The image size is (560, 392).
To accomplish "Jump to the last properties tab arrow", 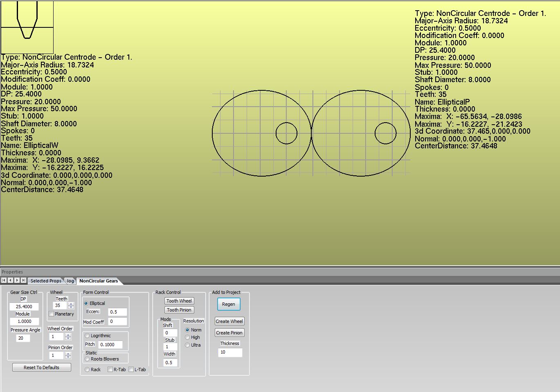I will (23, 280).
